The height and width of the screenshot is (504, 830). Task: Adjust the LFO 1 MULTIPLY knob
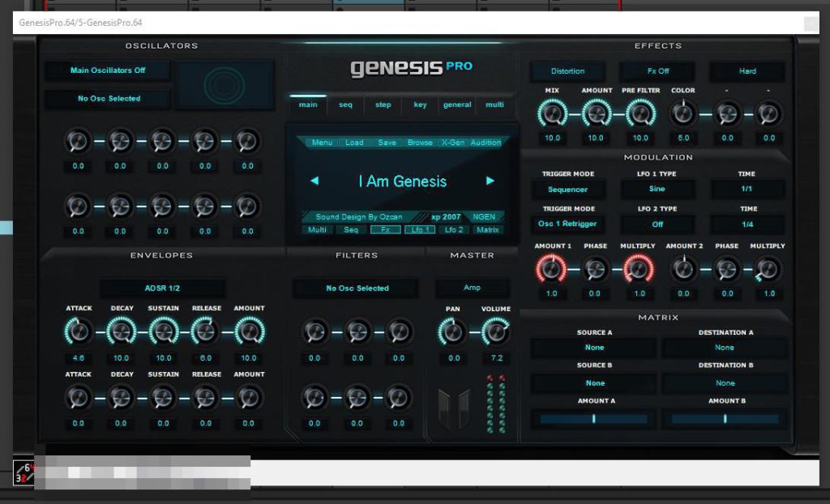click(639, 269)
